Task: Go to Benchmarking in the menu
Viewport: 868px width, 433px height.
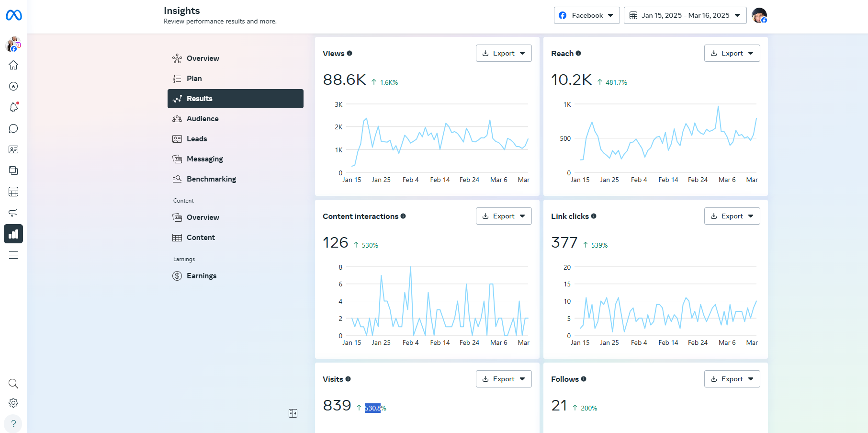Action: click(211, 179)
